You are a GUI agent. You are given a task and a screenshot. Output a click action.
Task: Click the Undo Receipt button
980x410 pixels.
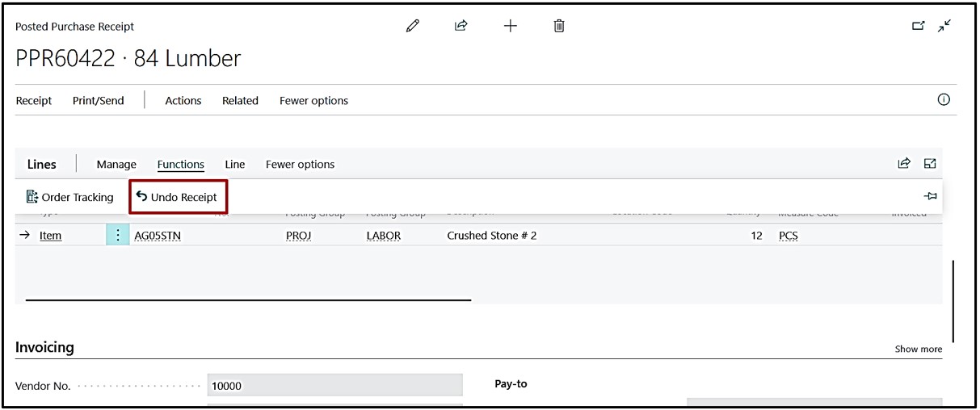pyautogui.click(x=178, y=197)
